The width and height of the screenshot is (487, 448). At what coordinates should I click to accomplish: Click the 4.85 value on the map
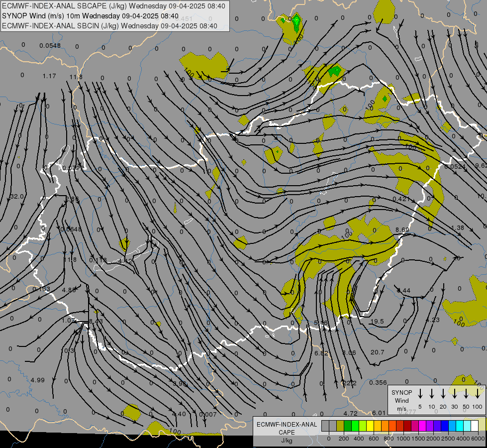[x=69, y=290]
